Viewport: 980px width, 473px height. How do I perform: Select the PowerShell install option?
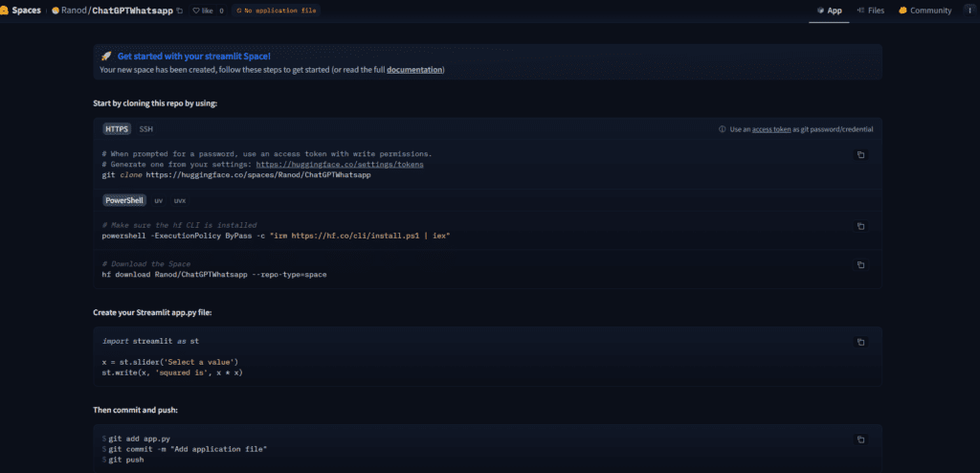(x=124, y=201)
